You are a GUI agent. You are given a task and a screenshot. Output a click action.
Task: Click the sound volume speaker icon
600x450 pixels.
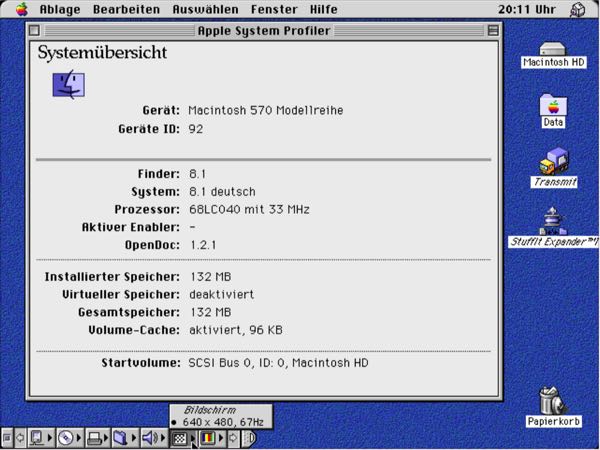[150, 438]
